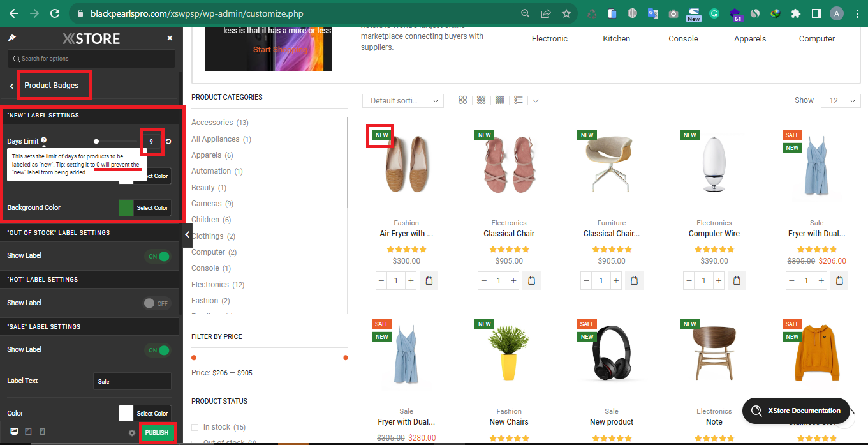Open Electronic category at top
Image resolution: width=868 pixels, height=445 pixels.
coord(549,38)
